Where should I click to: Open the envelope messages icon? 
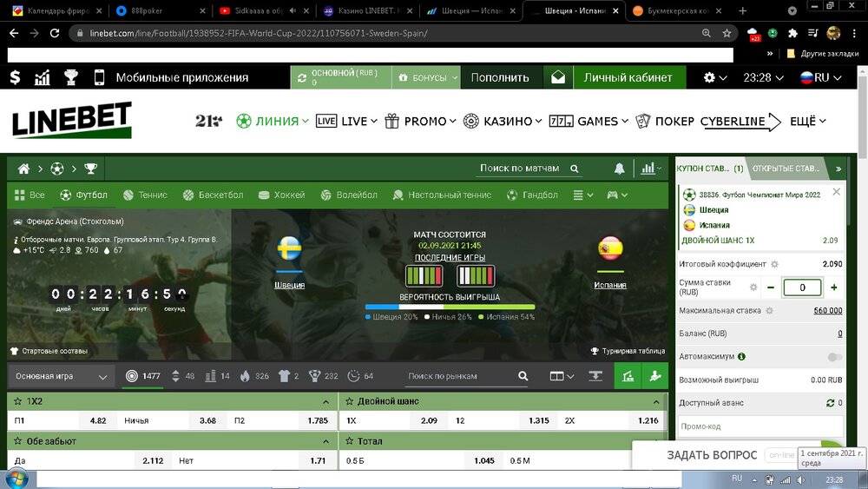pos(558,77)
